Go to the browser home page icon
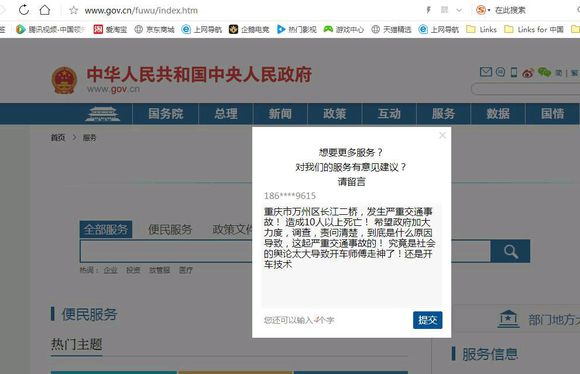This screenshot has height=374, width=580. pos(45,10)
